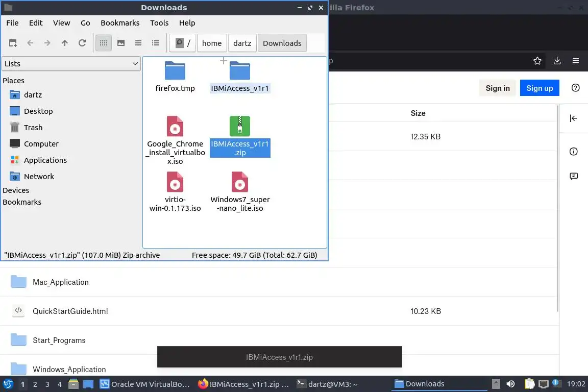Go forward in Downloads file manager
The height and width of the screenshot is (392, 588).
coord(47,43)
